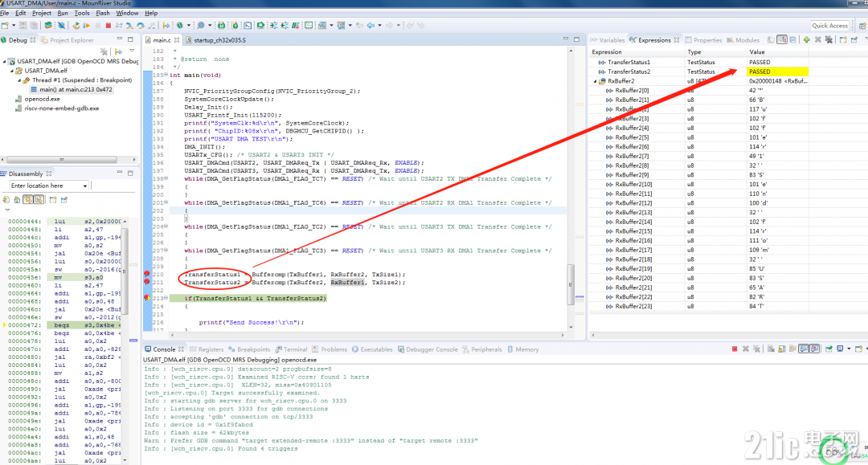The image size is (868, 465).
Task: Click the Suspend debug button
Action: point(98,26)
